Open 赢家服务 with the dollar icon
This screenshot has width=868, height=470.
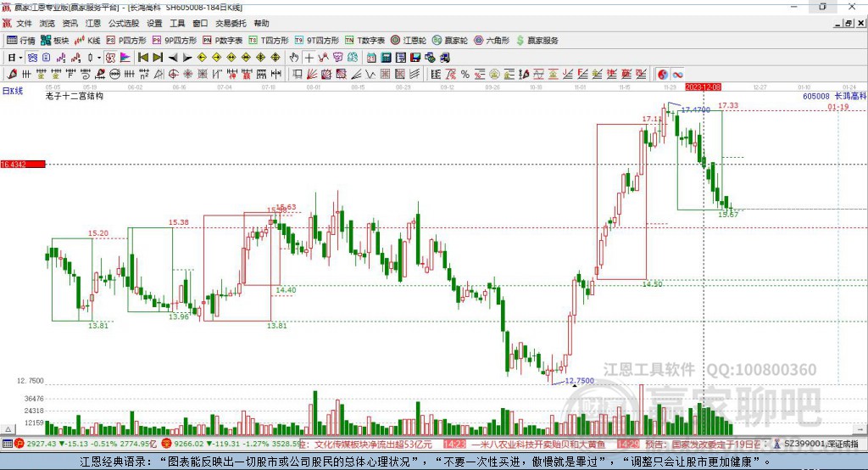pyautogui.click(x=537, y=41)
